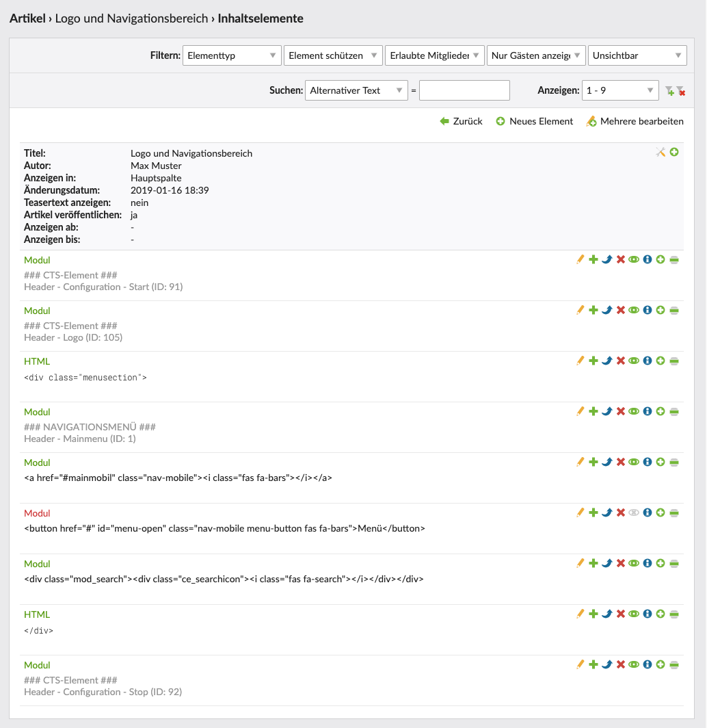
Task: Open the Anzeigen 1 - 9 dropdown
Action: 619,90
